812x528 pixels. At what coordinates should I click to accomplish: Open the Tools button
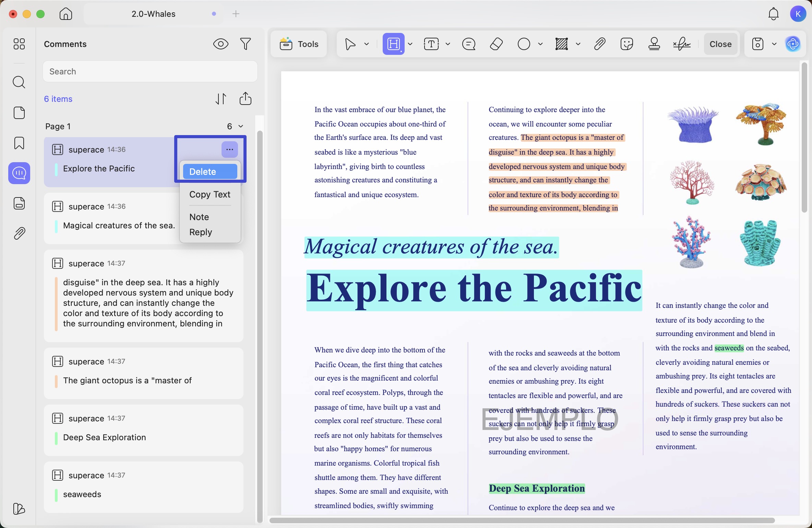pyautogui.click(x=299, y=44)
